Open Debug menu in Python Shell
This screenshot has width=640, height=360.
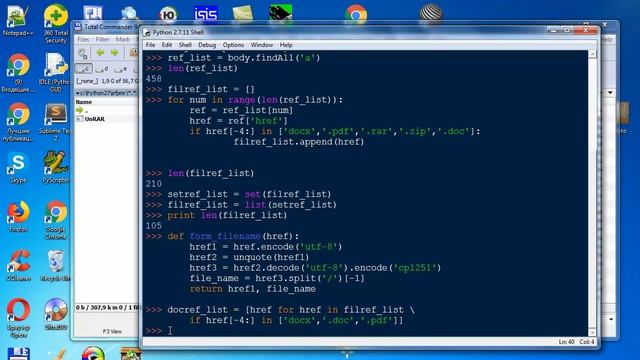207,45
